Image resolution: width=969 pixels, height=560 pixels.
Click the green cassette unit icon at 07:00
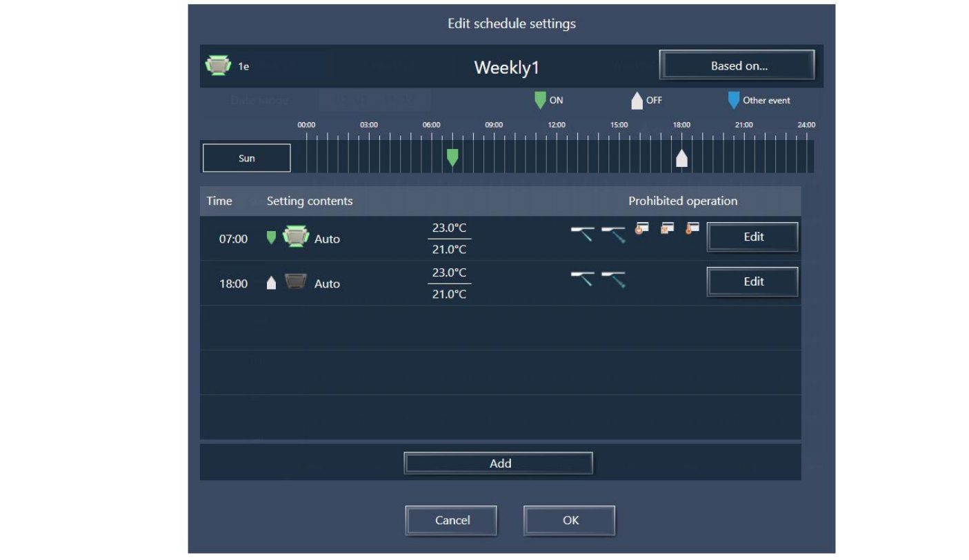(296, 237)
